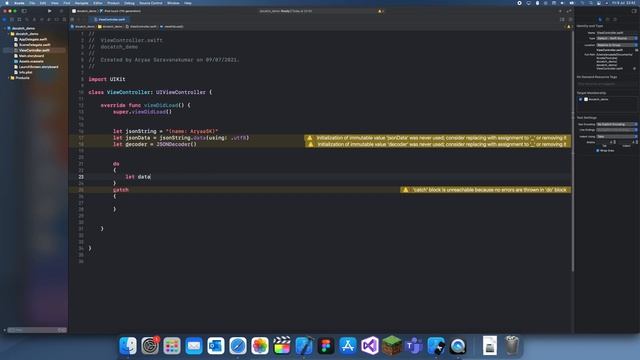Open Launchpad from the Dock

(x=172, y=346)
